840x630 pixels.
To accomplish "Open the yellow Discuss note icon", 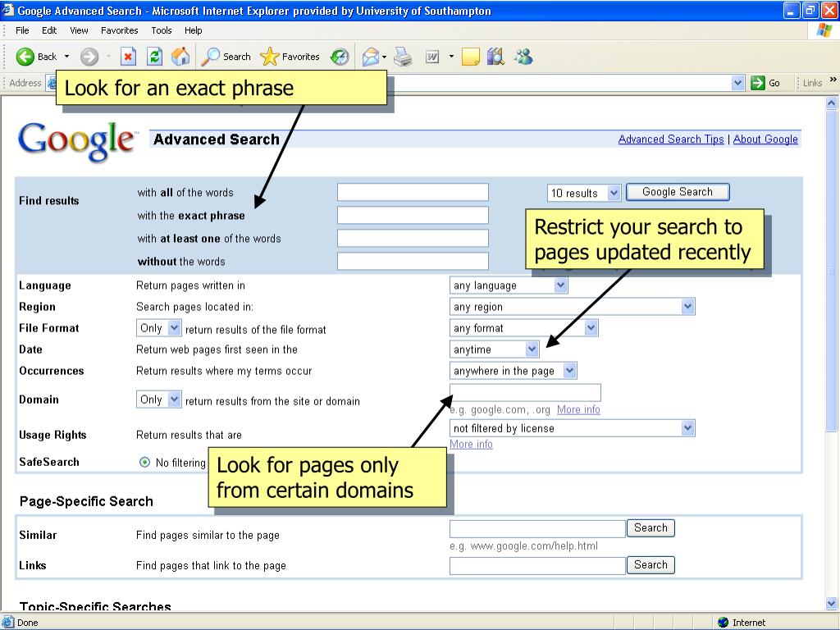I will coord(470,57).
